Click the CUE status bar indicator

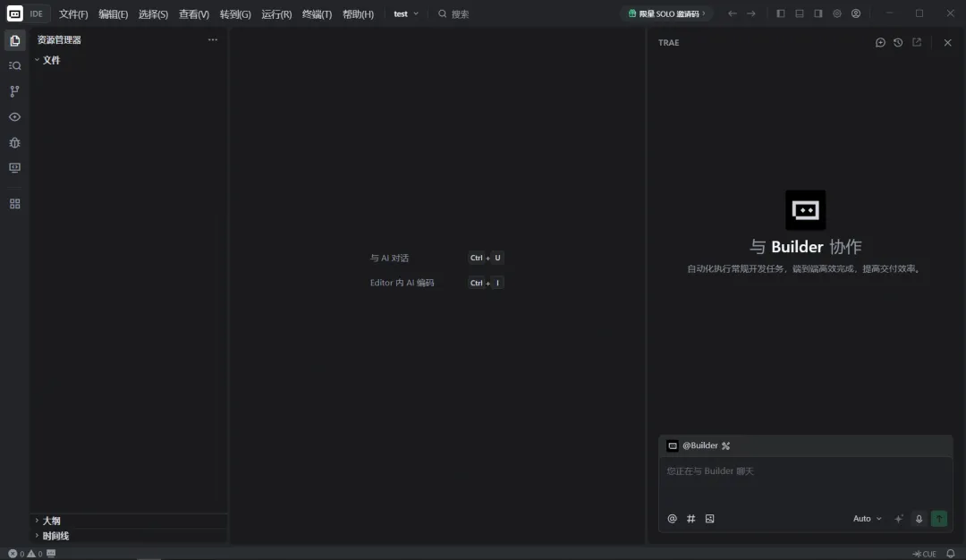925,554
